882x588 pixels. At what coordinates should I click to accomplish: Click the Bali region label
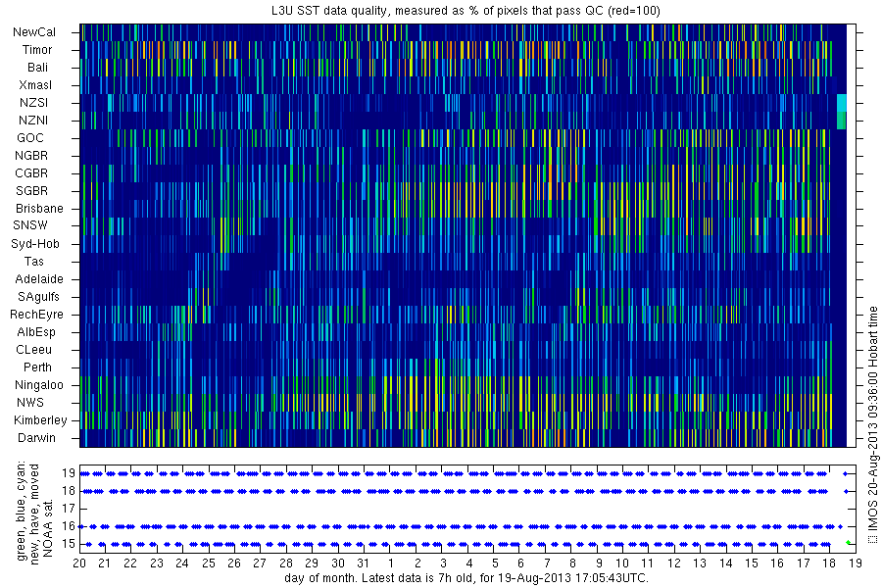click(37, 68)
